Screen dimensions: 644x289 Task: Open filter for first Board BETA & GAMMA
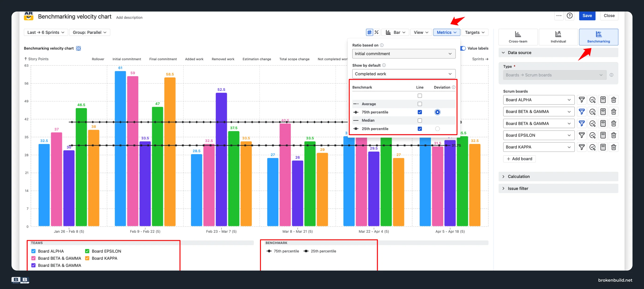582,112
